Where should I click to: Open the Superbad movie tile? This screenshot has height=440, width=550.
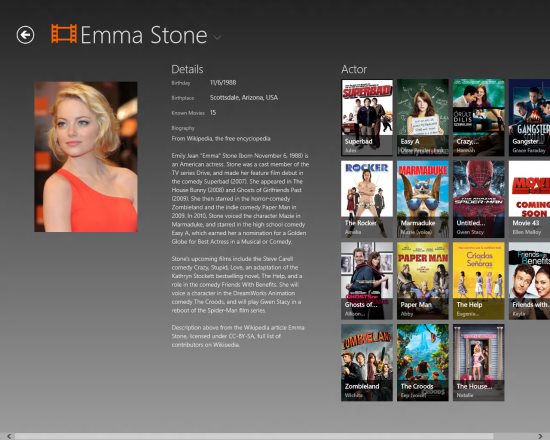(367, 117)
